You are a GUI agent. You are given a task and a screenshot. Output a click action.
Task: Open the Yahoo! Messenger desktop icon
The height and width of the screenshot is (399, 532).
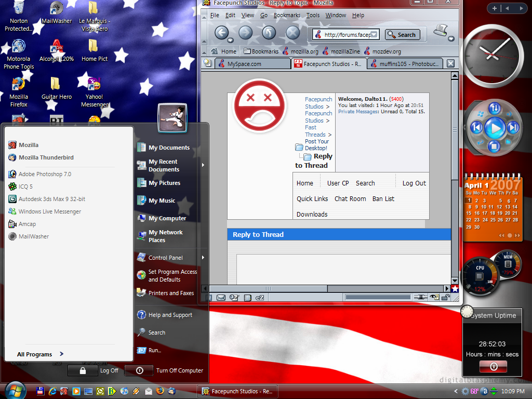(x=95, y=92)
